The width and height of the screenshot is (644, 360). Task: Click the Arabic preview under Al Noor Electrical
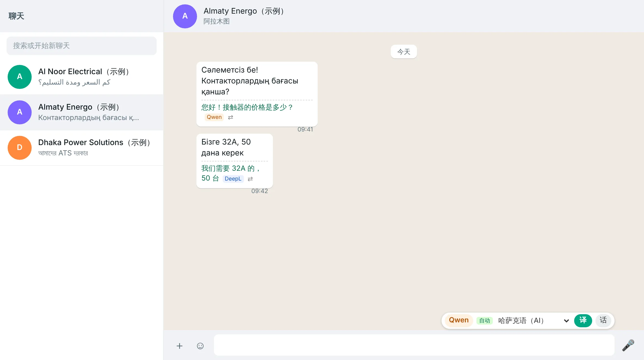pyautogui.click(x=74, y=82)
